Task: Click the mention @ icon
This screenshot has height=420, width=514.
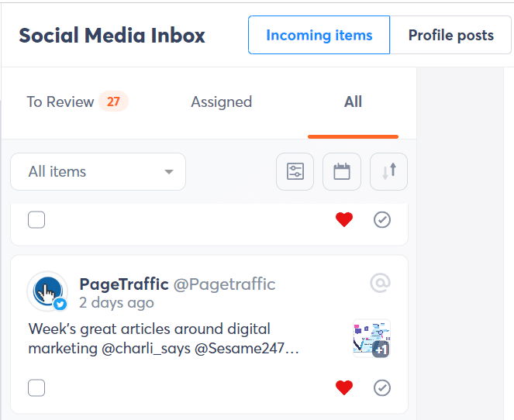Action: click(380, 284)
